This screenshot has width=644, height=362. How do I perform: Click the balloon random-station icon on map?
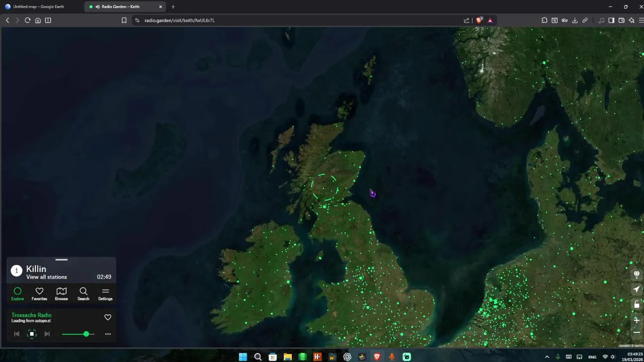(636, 274)
